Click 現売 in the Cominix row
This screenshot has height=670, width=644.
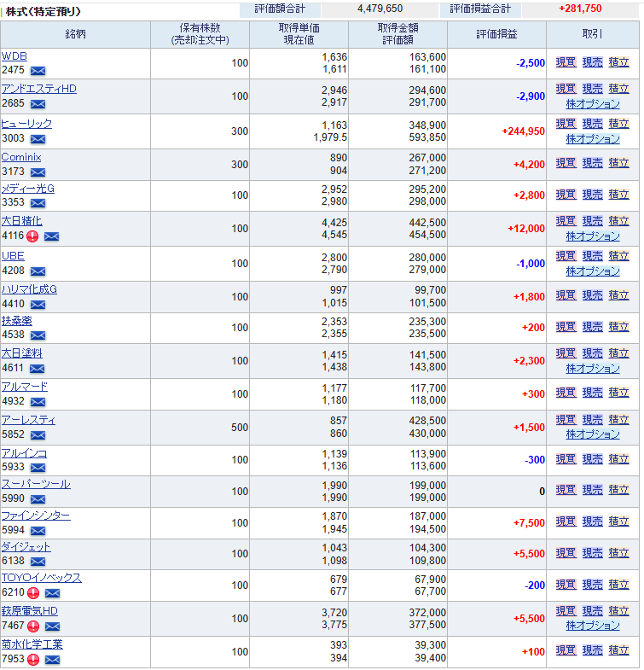592,163
